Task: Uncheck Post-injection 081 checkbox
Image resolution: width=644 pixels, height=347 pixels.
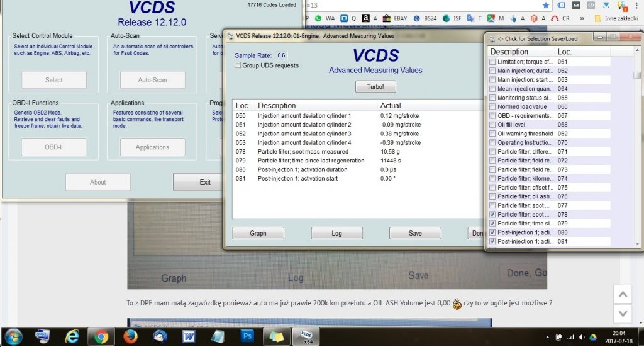Action: (492, 241)
